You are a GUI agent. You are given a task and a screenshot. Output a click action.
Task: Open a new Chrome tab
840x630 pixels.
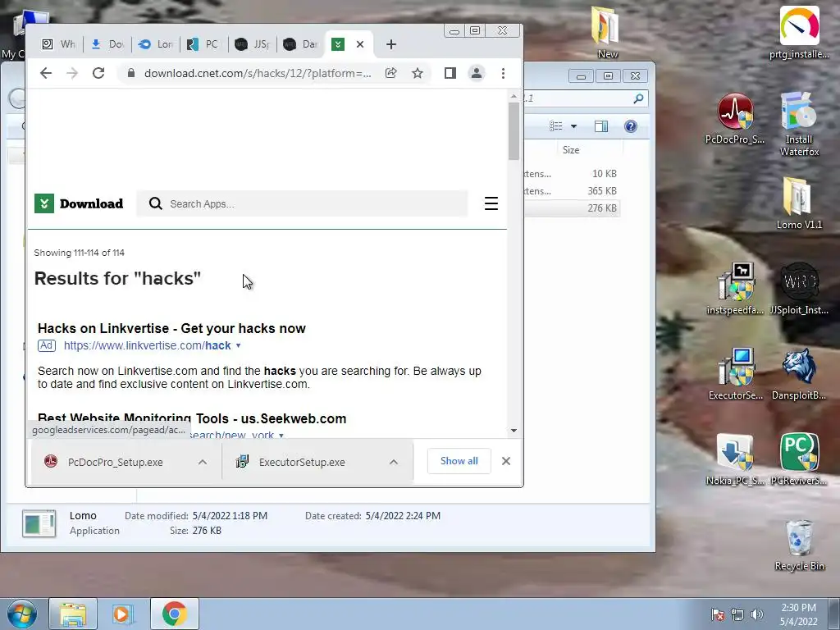pyautogui.click(x=391, y=44)
